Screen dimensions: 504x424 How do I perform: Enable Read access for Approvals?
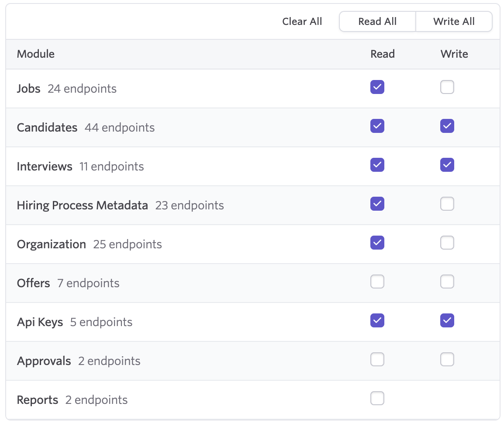377,359
